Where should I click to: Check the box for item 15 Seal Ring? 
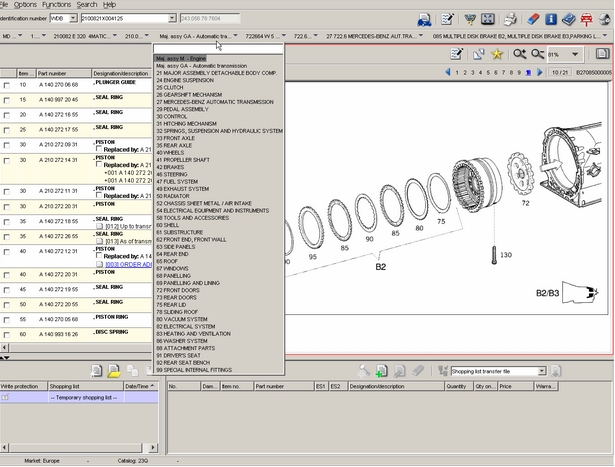(7, 100)
